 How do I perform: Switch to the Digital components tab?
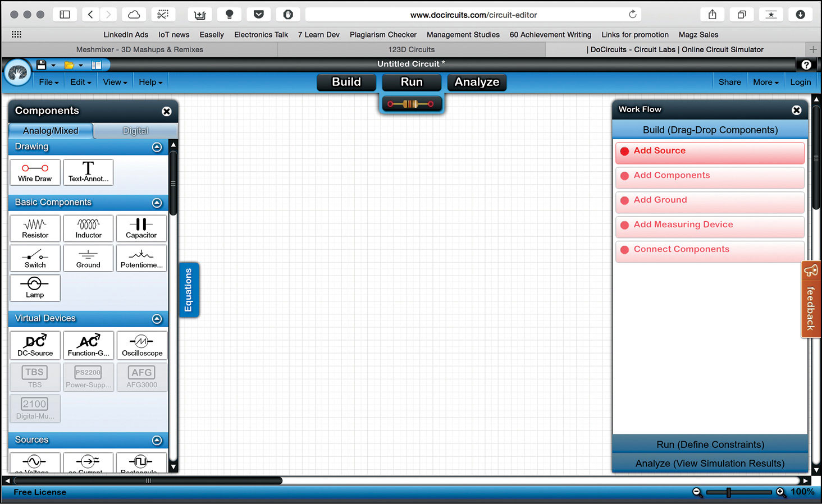point(135,131)
